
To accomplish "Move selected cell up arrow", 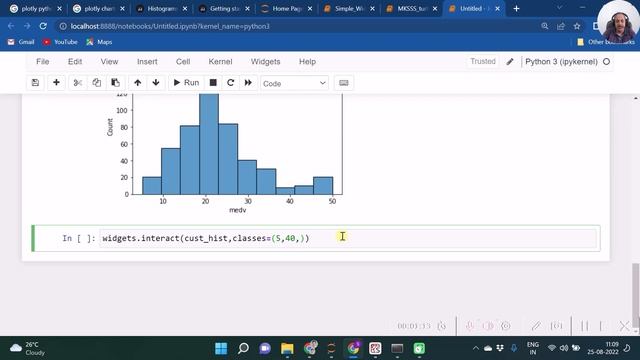I will point(138,83).
